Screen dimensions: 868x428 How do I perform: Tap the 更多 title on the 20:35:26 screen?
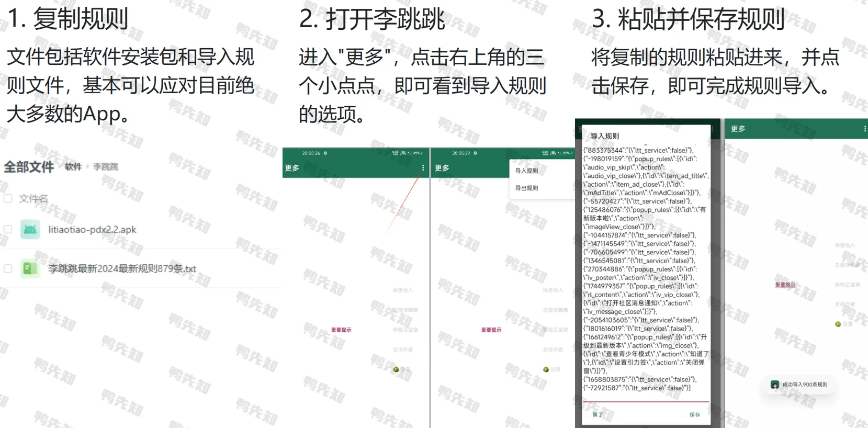292,168
